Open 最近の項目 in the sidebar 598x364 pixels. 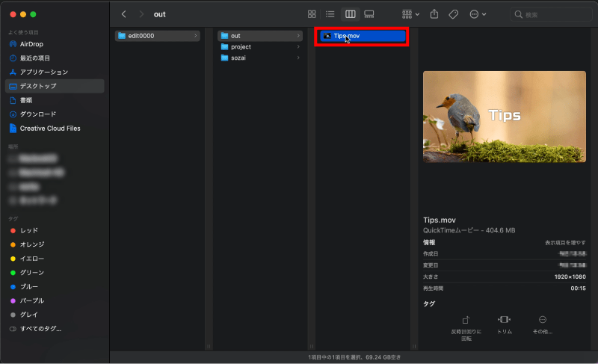(55, 58)
